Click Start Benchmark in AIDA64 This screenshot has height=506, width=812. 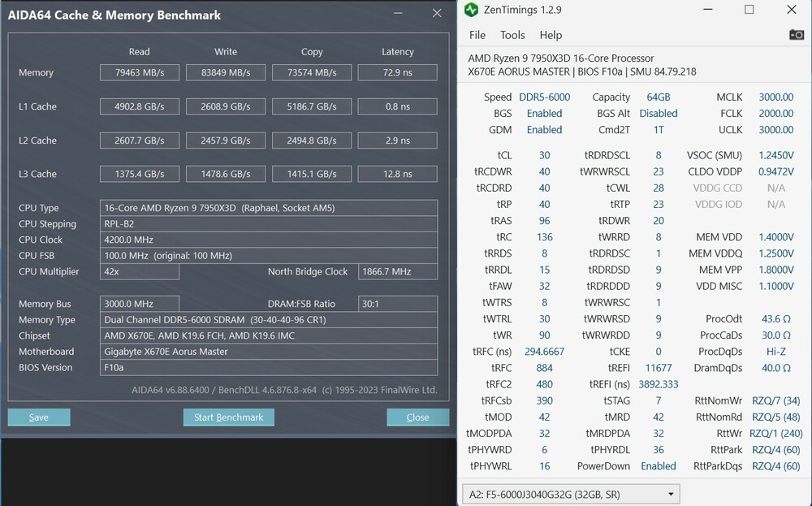click(x=228, y=417)
